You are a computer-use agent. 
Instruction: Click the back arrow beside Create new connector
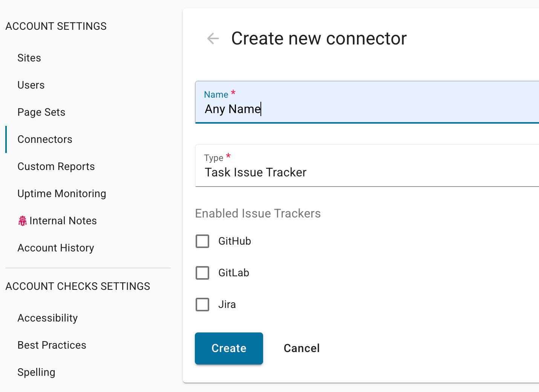(213, 38)
